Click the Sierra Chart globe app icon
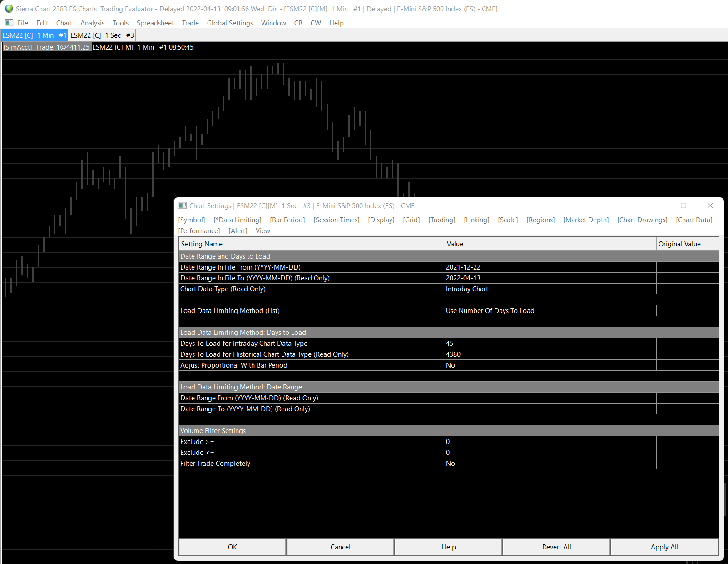 9,9
